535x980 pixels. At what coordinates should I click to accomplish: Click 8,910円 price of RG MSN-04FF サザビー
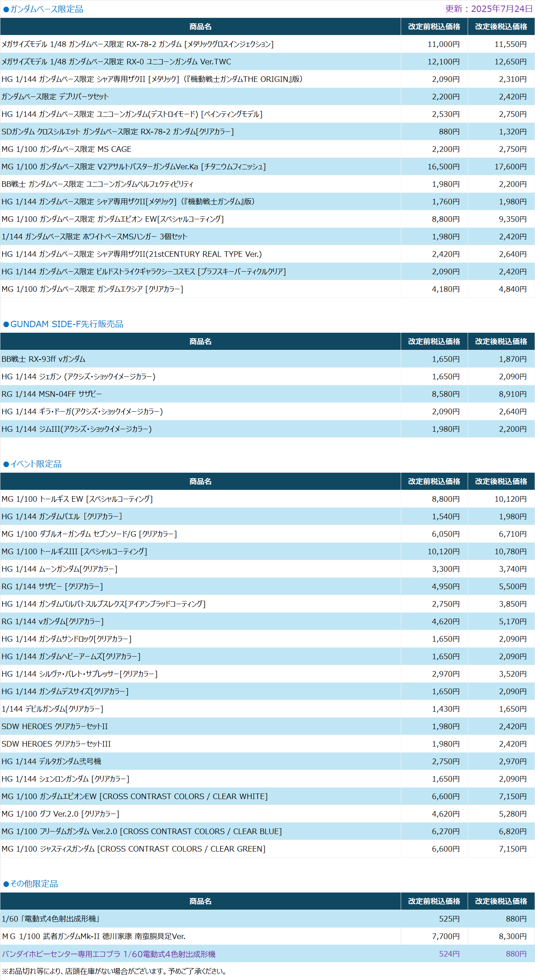(513, 394)
